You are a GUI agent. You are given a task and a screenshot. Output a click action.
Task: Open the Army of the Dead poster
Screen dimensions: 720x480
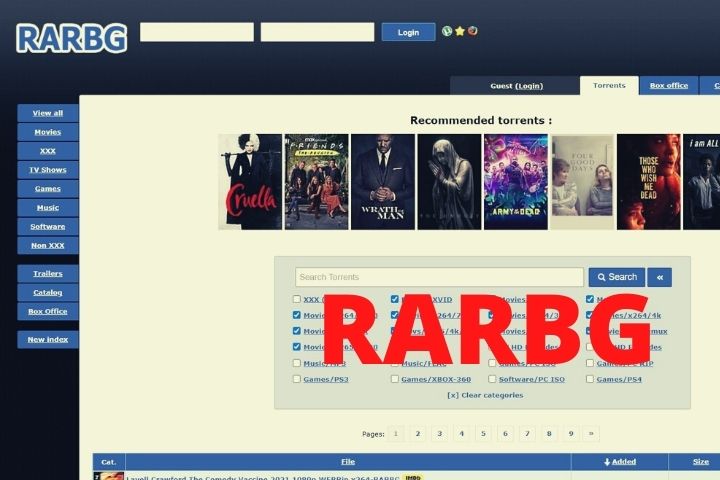(516, 182)
